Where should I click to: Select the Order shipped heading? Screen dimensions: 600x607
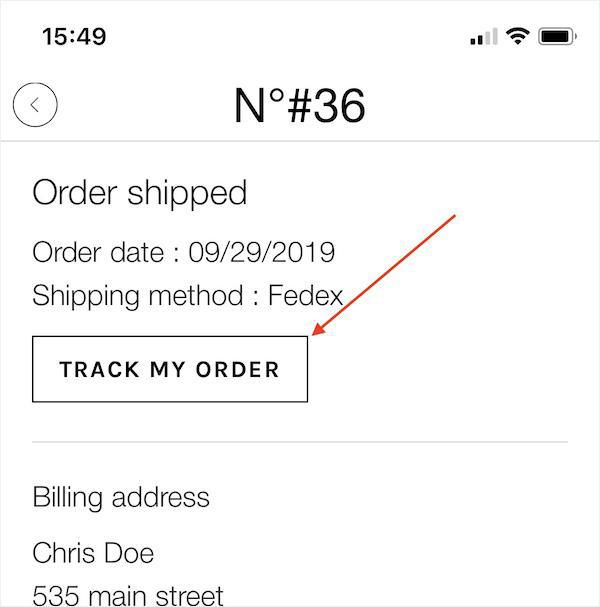[x=139, y=193]
